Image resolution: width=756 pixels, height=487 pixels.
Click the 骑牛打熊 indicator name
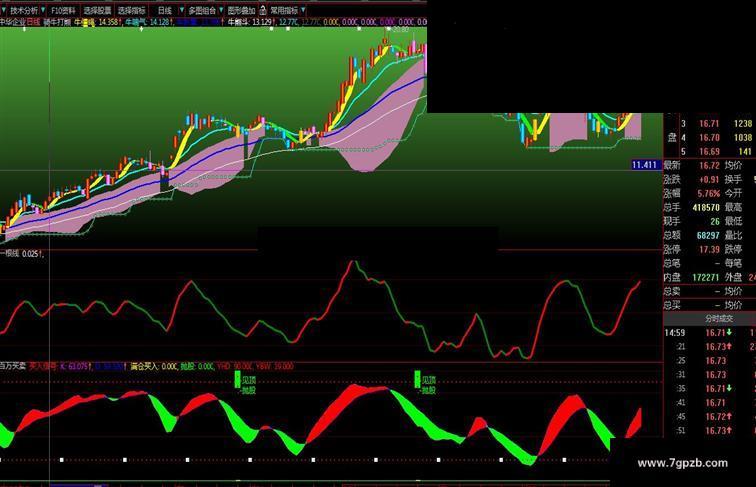(57, 22)
